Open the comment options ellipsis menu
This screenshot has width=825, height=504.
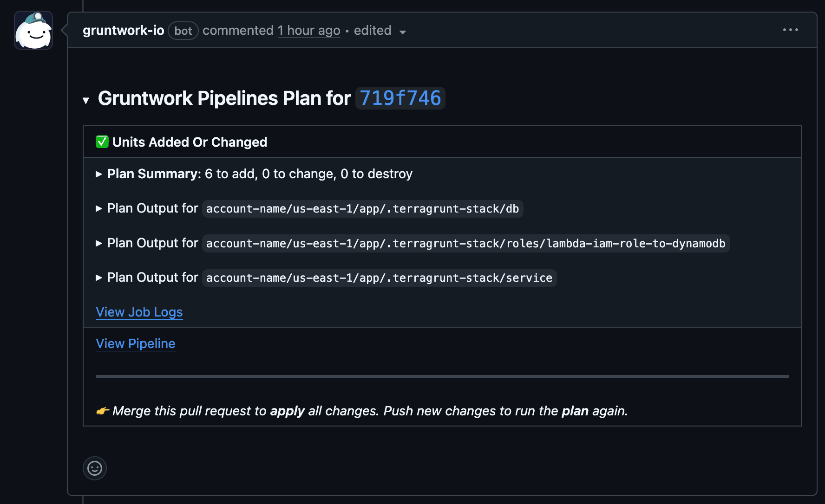pyautogui.click(x=790, y=30)
